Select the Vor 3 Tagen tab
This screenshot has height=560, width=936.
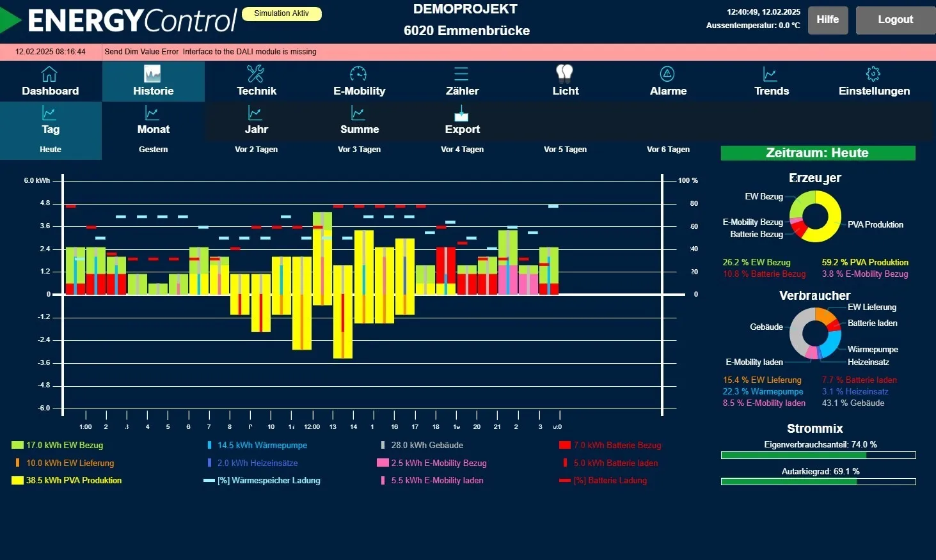(360, 150)
